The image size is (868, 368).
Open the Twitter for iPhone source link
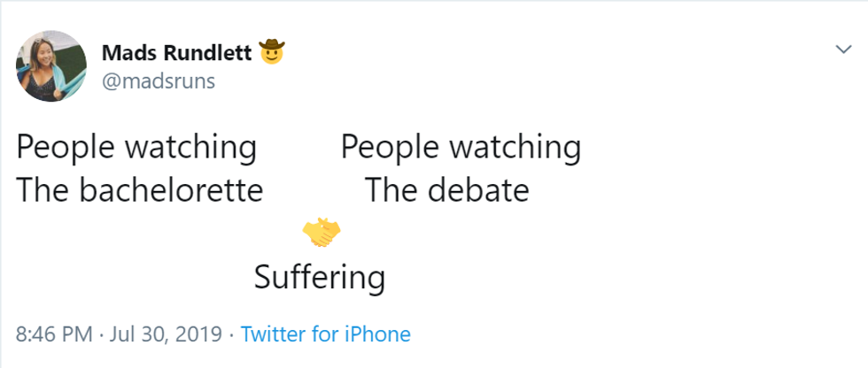tap(325, 334)
